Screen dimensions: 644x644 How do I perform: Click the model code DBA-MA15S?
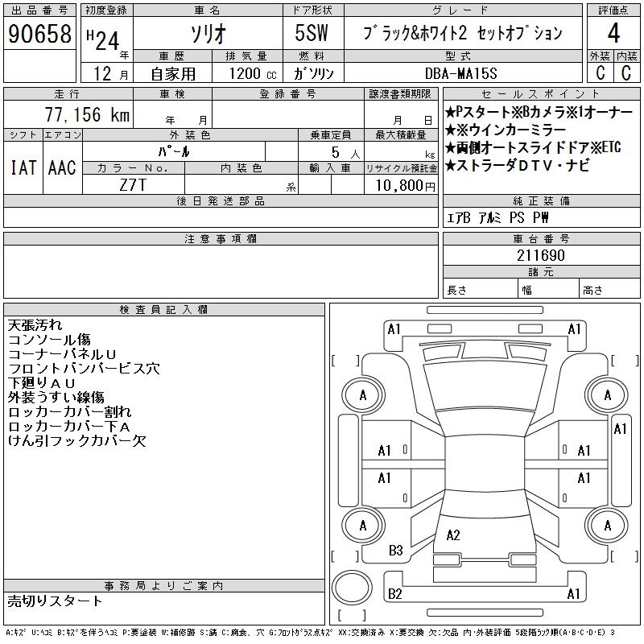460,73
